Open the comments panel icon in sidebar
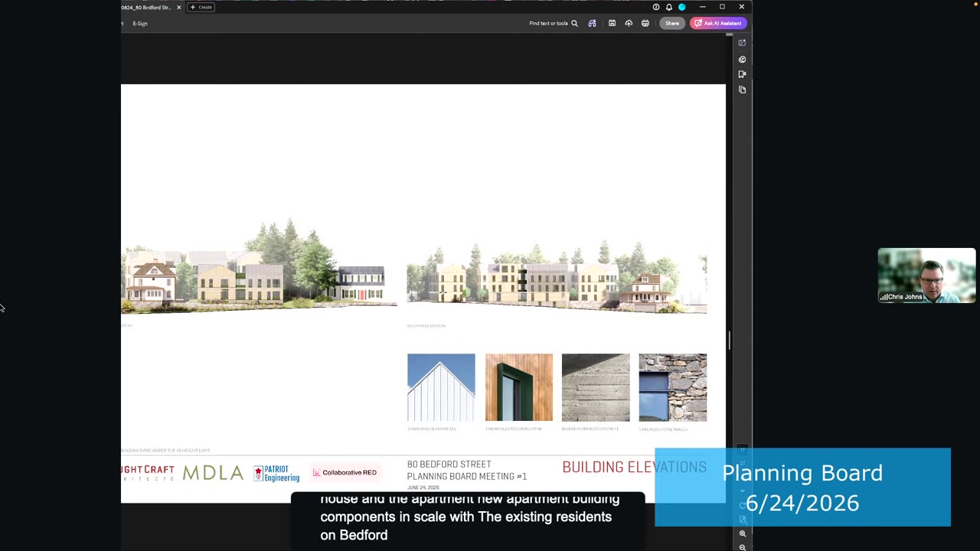980x551 pixels. click(x=742, y=59)
